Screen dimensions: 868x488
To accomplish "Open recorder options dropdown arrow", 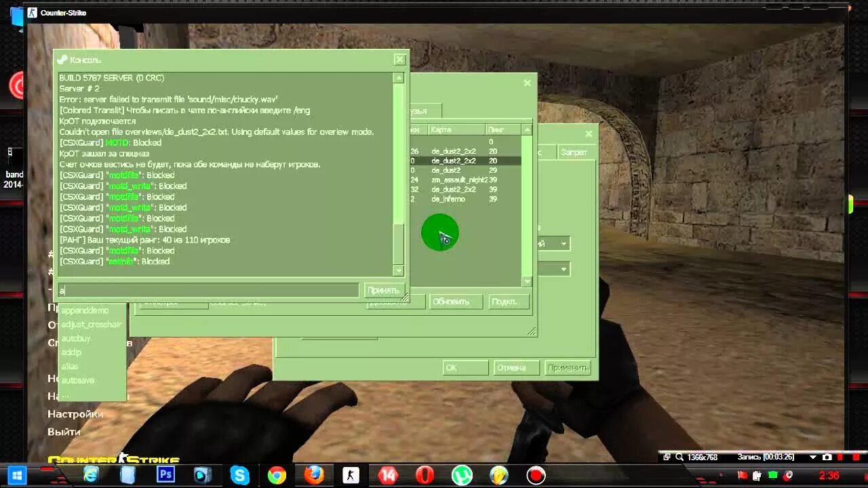I will 813,457.
